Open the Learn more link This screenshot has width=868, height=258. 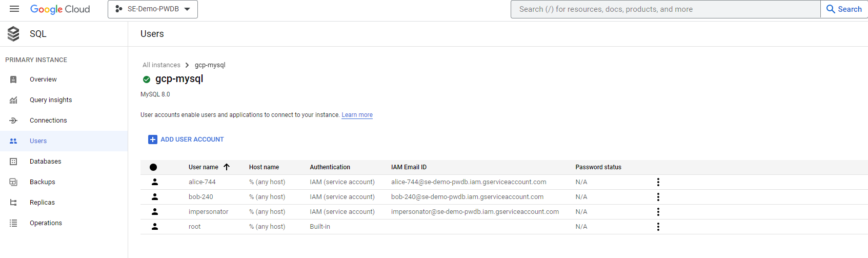[357, 115]
